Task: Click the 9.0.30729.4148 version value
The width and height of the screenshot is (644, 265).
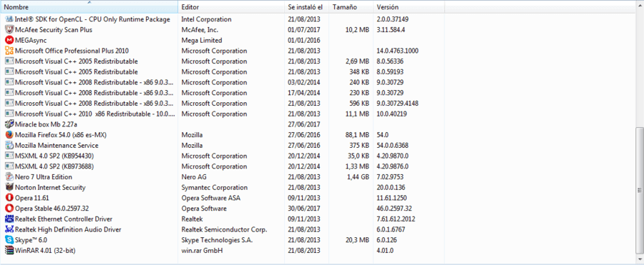Action: 398,104
